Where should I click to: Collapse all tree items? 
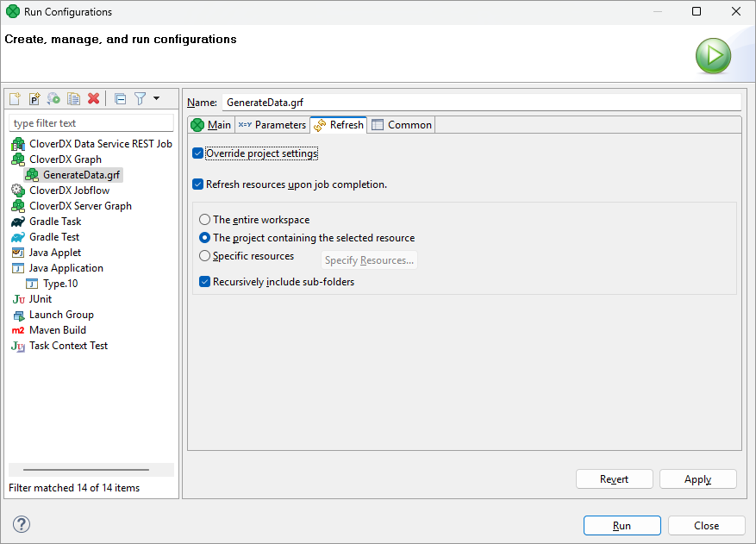click(x=120, y=98)
